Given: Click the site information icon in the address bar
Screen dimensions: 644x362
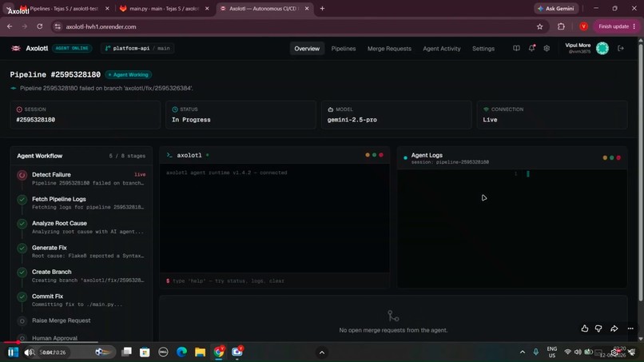Looking at the screenshot, I should click(58, 26).
